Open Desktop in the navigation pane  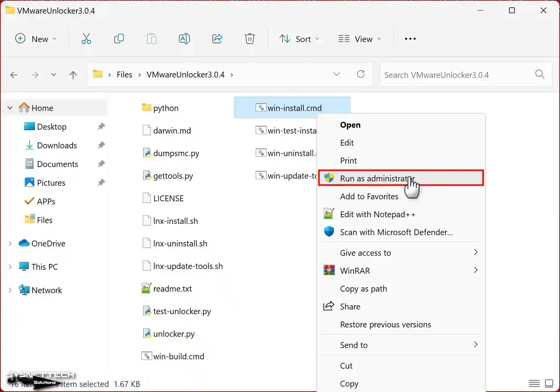(52, 127)
